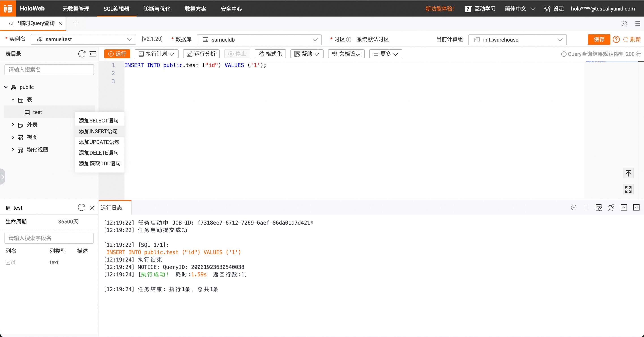Choose 添加DELETE语句 from context menu
The width and height of the screenshot is (644, 337).
coord(100,153)
